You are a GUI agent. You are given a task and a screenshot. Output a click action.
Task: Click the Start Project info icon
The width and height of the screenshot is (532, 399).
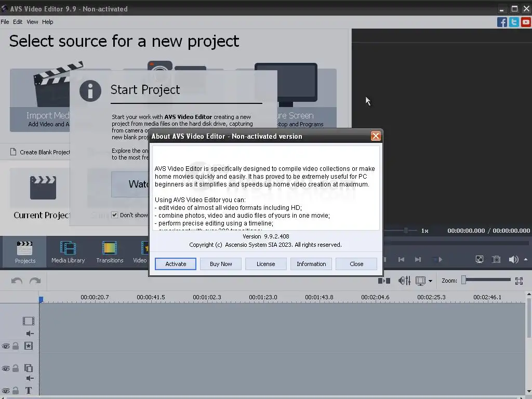pyautogui.click(x=90, y=91)
